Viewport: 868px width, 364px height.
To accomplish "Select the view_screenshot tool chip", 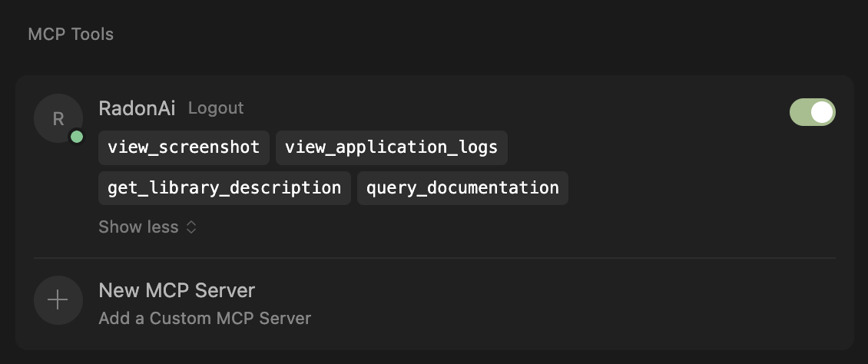I will tap(184, 147).
